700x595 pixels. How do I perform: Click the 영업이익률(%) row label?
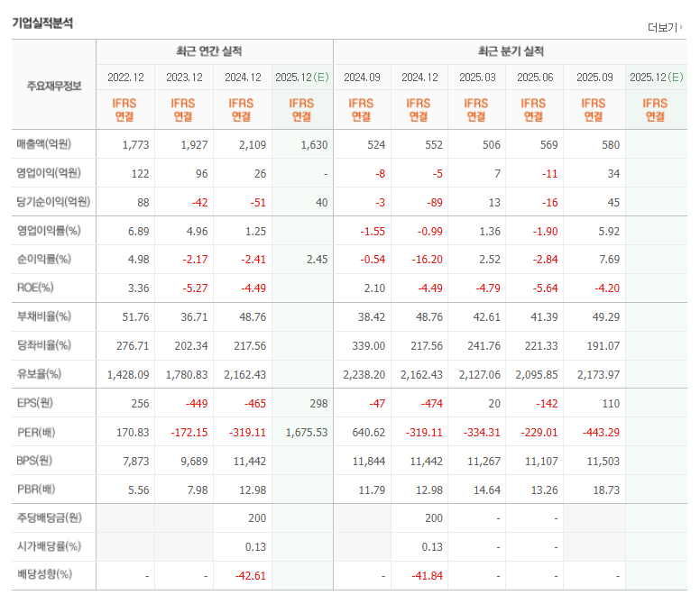(x=49, y=231)
